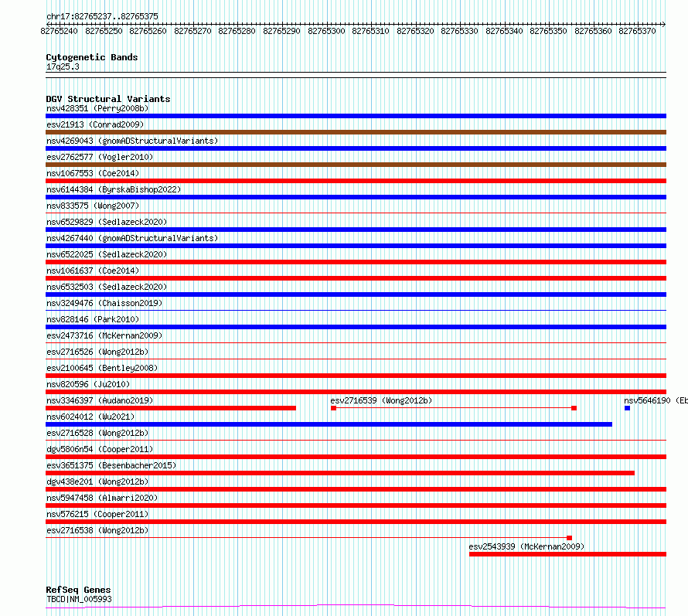Image resolution: width=688 pixels, height=616 pixels.
Task: Click right red endpoint of esv2716539
Action: coord(574,408)
